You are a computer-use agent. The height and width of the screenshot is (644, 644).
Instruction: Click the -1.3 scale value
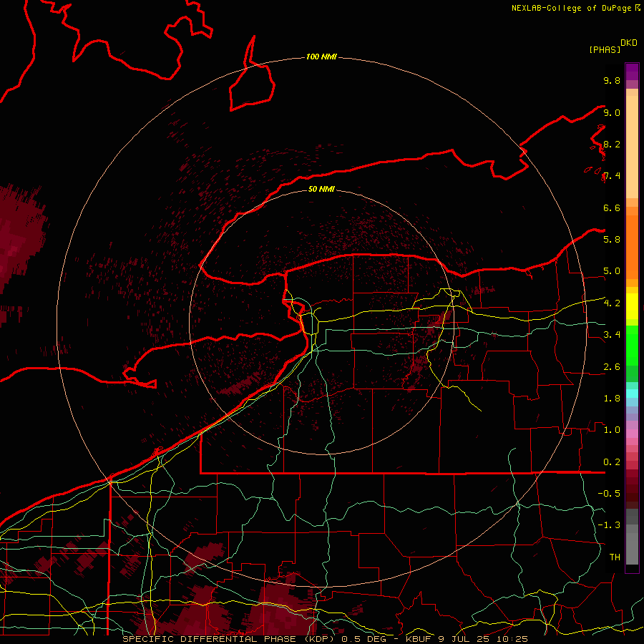point(609,525)
